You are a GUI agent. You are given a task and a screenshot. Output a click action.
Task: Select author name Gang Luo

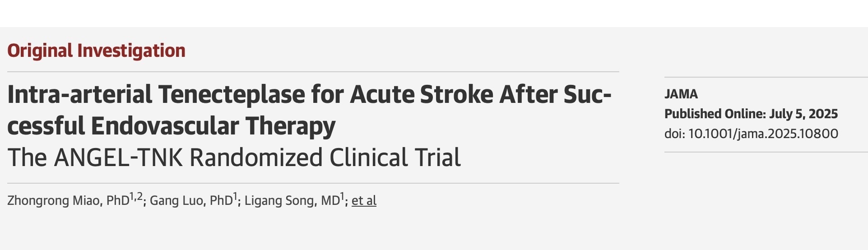coord(177,200)
